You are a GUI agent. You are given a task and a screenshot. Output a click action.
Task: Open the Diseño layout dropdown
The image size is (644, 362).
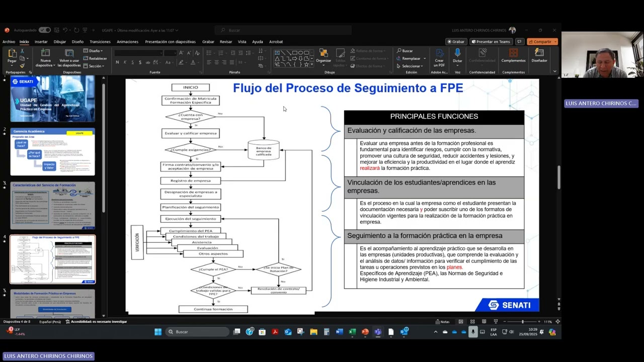94,51
